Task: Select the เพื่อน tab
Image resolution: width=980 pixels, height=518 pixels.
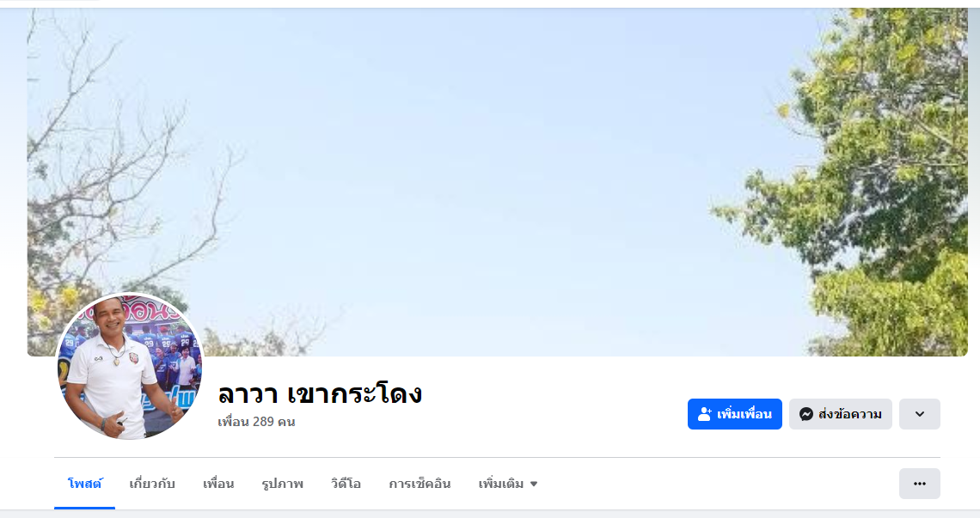Action: click(218, 484)
